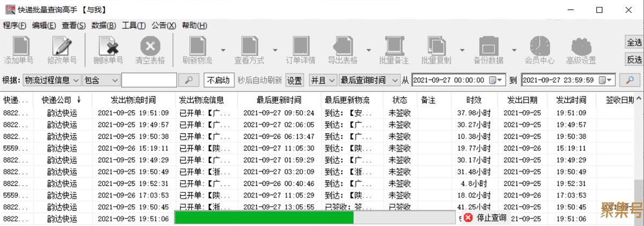Click the app icon in title bar
The image size is (644, 226).
(x=10, y=9)
